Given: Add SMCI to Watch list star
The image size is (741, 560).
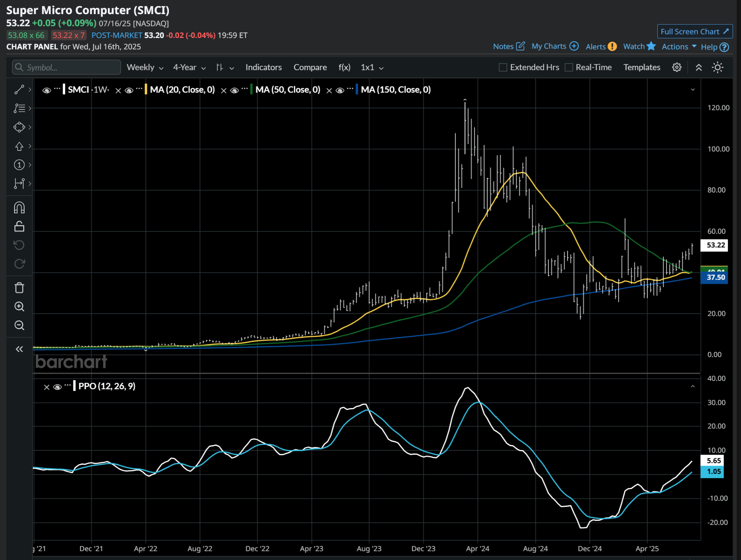Looking at the screenshot, I should (651, 46).
